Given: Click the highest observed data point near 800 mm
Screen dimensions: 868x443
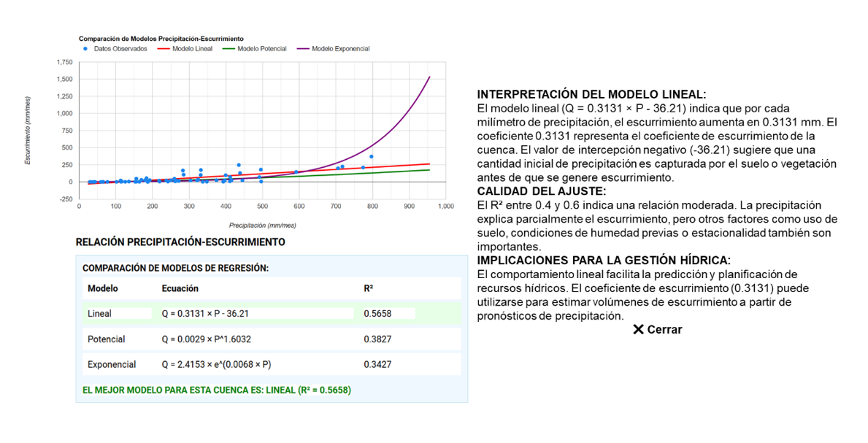Looking at the screenshot, I should tap(371, 156).
